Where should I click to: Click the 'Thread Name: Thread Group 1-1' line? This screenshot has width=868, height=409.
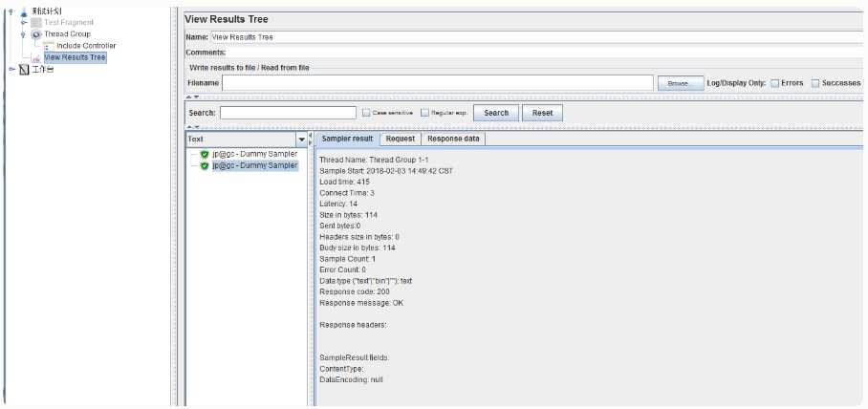pyautogui.click(x=374, y=160)
